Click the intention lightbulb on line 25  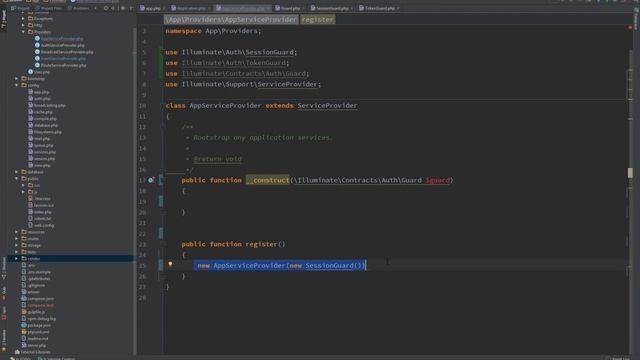click(x=170, y=264)
